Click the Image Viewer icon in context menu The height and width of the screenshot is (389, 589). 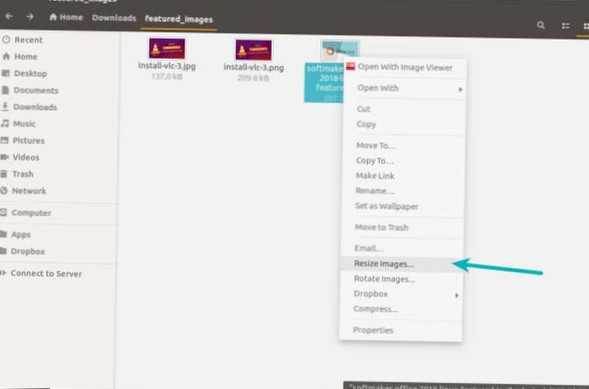click(350, 66)
